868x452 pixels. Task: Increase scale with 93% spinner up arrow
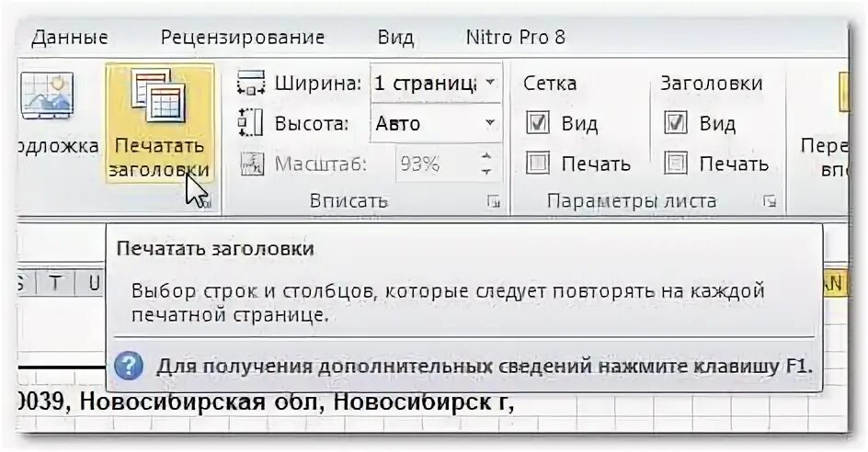(x=486, y=157)
